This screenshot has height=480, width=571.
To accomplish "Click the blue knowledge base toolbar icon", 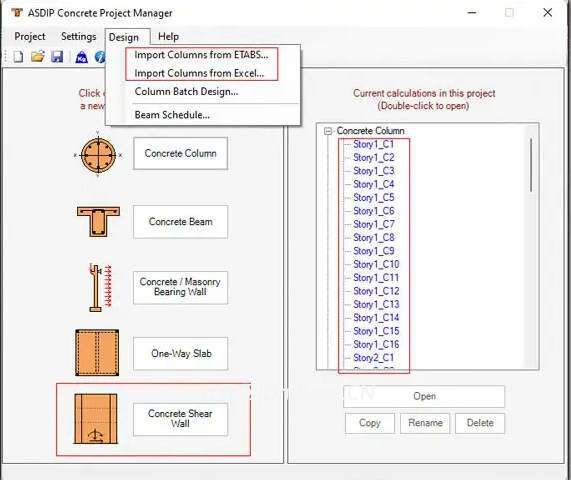I will click(x=81, y=57).
